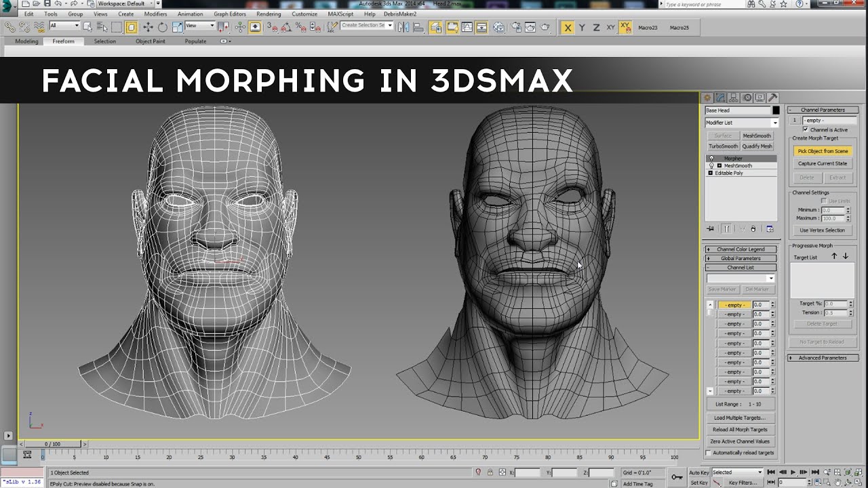Toggle the Channel is Active checkbox
Image resolution: width=868 pixels, height=488 pixels.
806,129
